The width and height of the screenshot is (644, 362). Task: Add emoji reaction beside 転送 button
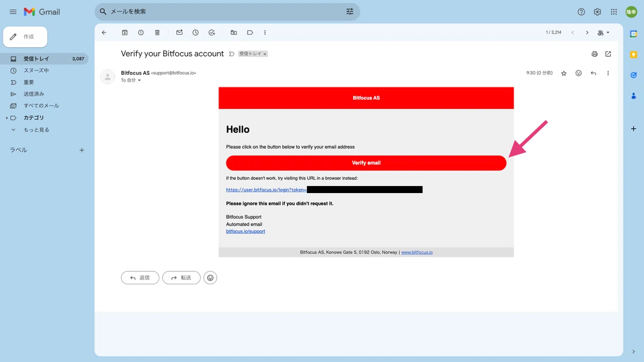click(210, 278)
